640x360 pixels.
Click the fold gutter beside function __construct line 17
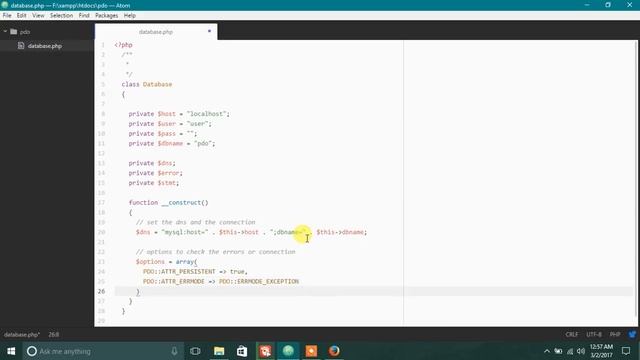pyautogui.click(x=110, y=202)
